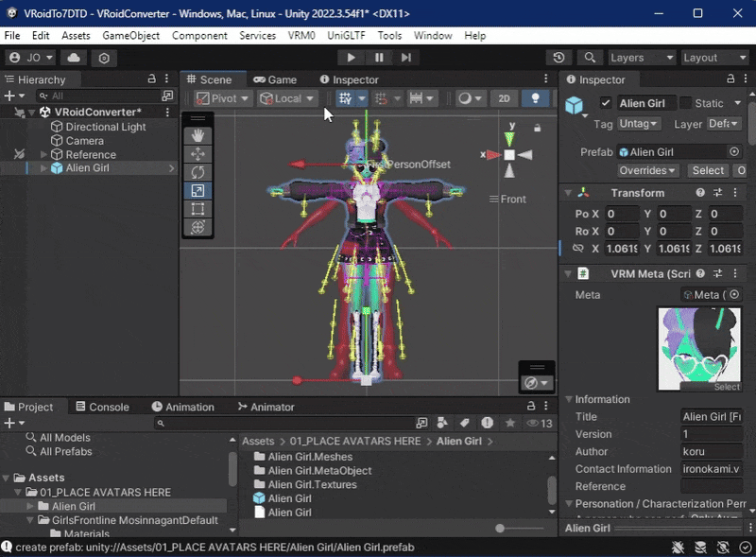Select the Rotate tool in Scene
The height and width of the screenshot is (557, 756).
click(198, 172)
